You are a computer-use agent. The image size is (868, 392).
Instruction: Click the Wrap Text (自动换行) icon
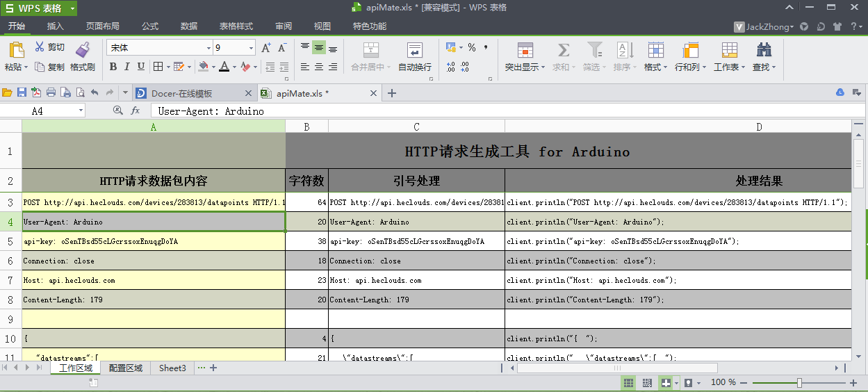click(x=414, y=50)
